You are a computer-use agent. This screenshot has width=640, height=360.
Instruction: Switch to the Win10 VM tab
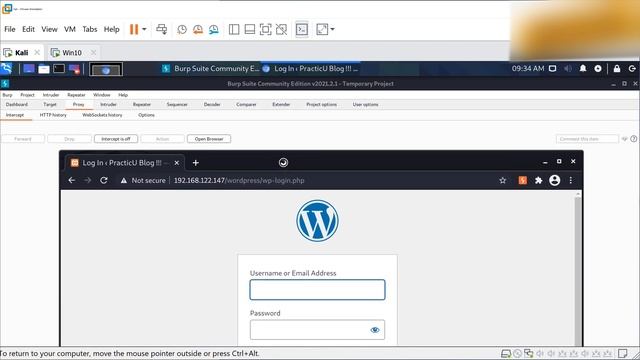click(x=72, y=53)
